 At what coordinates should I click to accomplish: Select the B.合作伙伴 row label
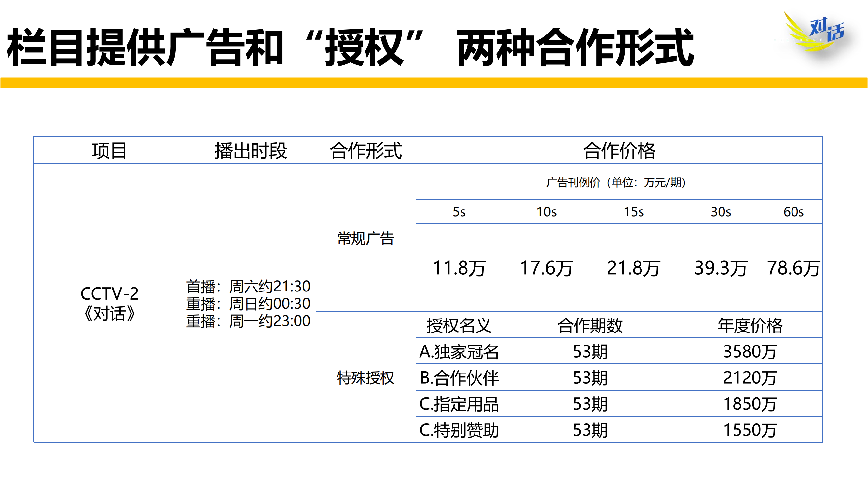[459, 377]
